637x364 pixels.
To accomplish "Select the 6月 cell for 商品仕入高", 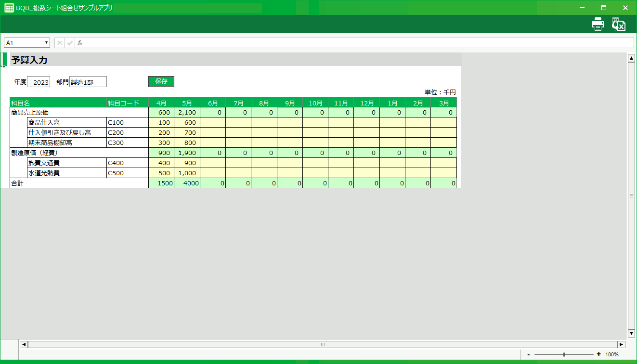I will pos(213,122).
